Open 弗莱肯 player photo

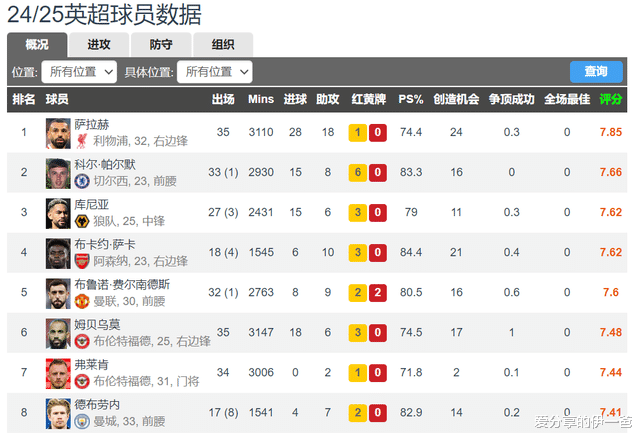tap(58, 374)
